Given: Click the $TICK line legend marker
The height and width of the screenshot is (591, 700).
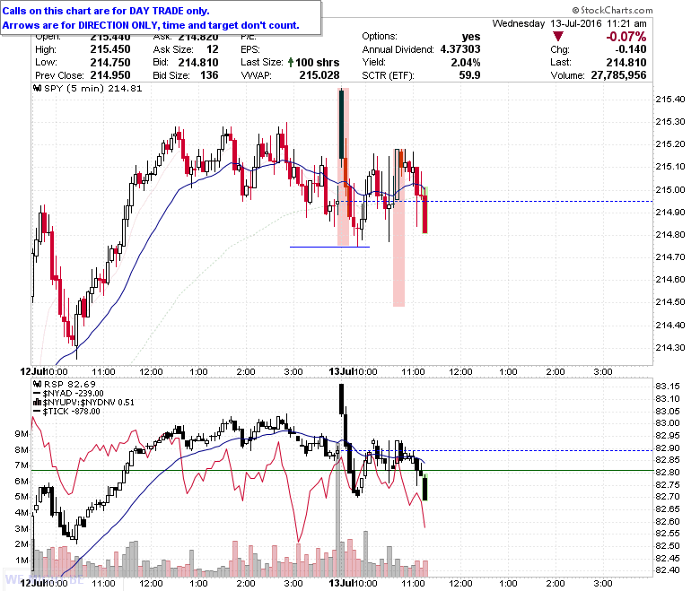Looking at the screenshot, I should tap(38, 412).
